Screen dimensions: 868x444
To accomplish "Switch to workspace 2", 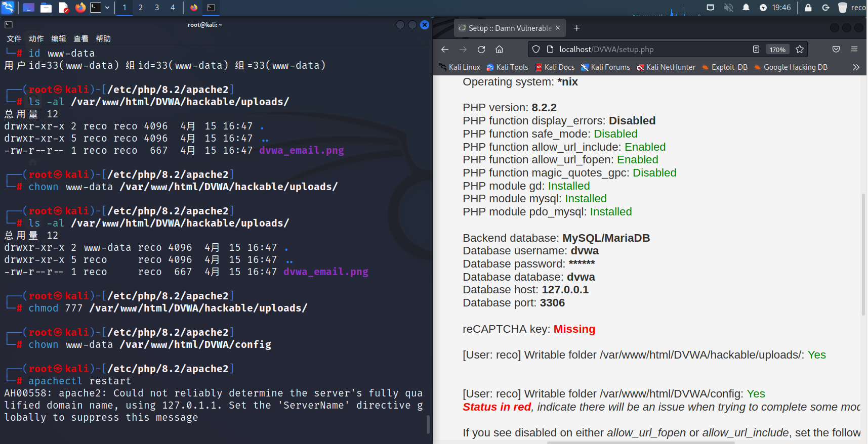I will (x=141, y=8).
